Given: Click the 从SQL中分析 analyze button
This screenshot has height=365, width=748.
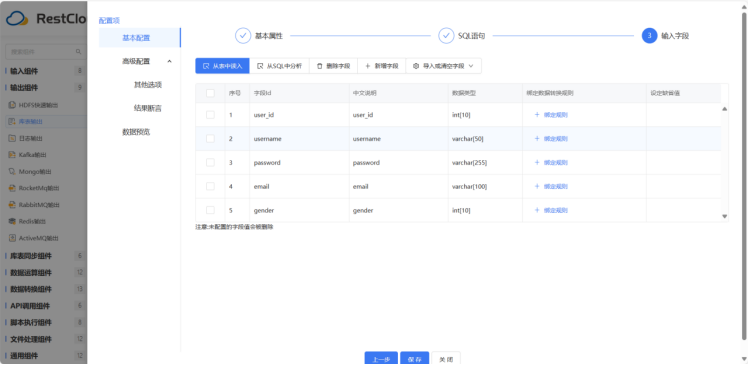Looking at the screenshot, I should [x=280, y=66].
